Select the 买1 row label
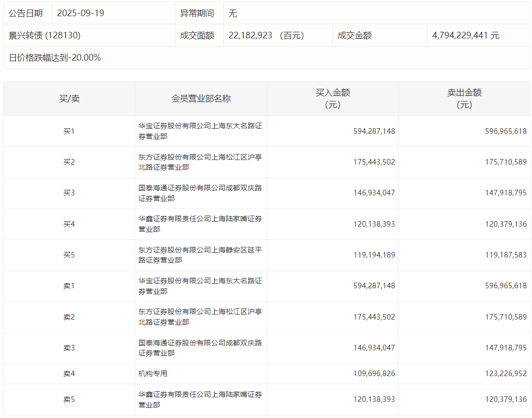Image resolution: width=532 pixels, height=418 pixels. tap(69, 131)
